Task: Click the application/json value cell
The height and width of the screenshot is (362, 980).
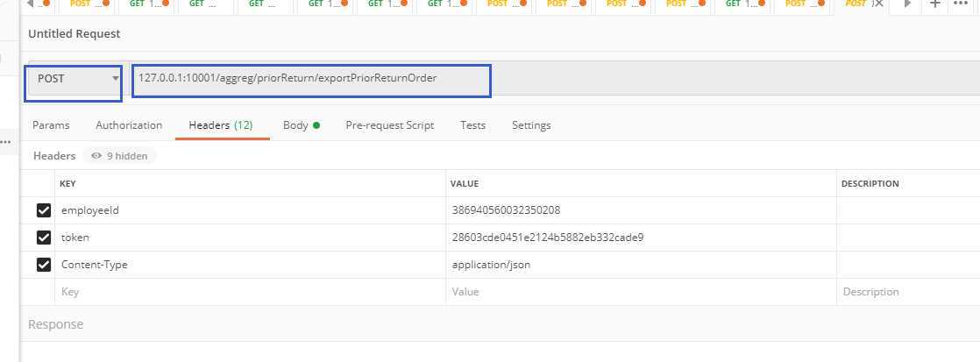Action: click(x=641, y=265)
